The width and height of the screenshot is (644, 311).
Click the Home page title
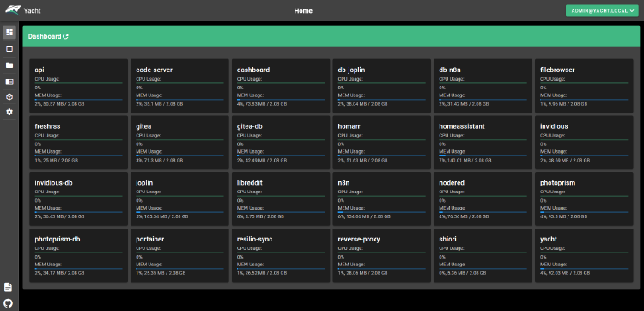[303, 10]
